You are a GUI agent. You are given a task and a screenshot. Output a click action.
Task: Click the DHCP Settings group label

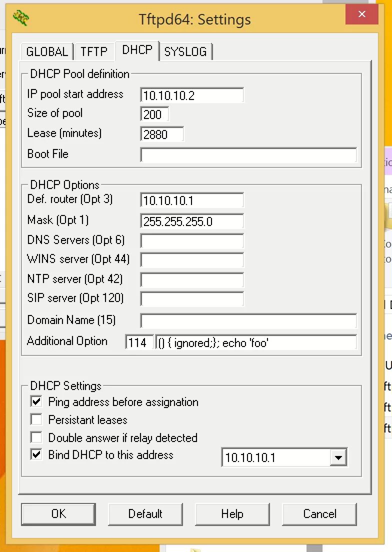(x=66, y=385)
